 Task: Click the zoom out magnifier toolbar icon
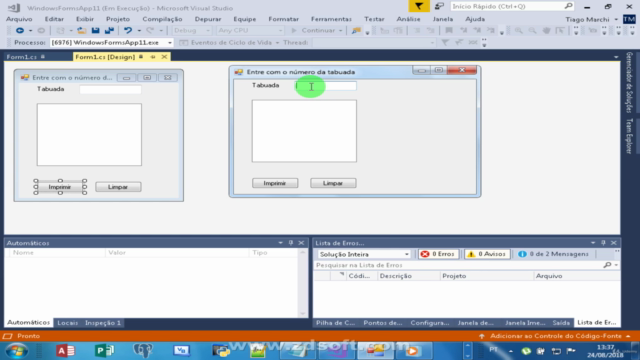(x=532, y=31)
